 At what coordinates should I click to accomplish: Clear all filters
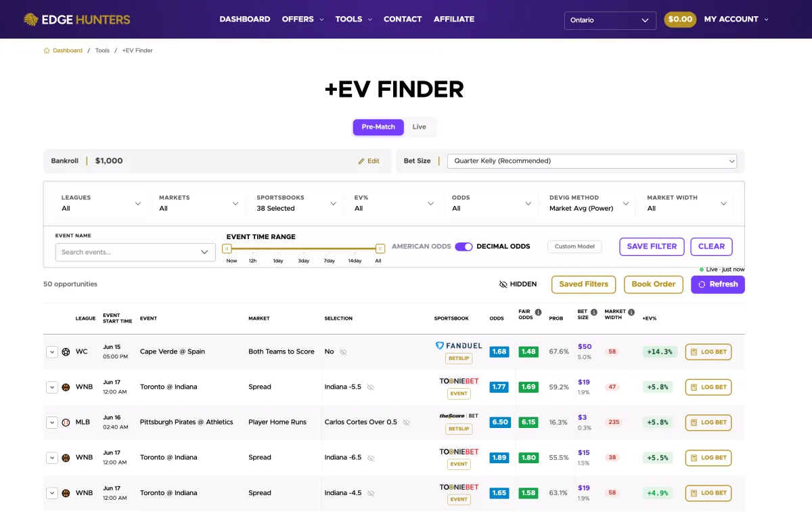coord(711,247)
